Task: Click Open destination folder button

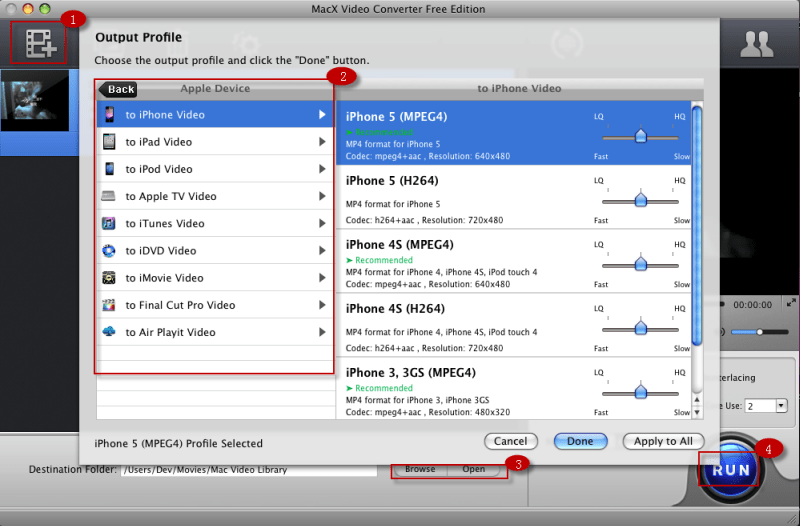Action: coord(473,469)
